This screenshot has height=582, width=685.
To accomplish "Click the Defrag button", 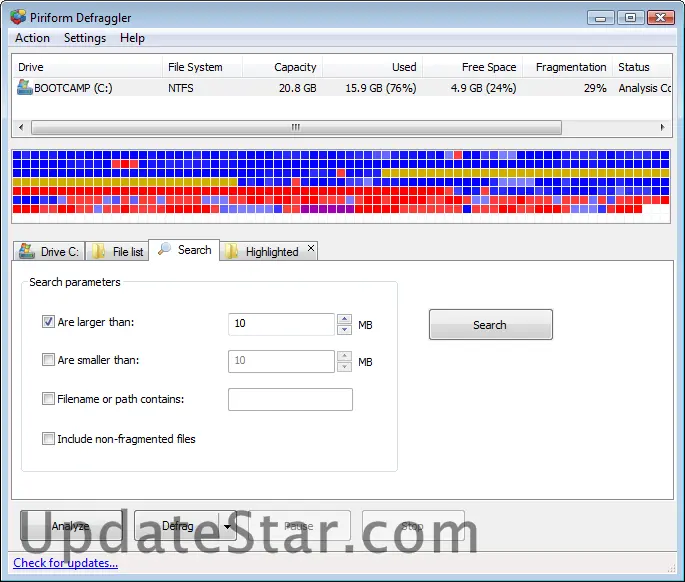I will pyautogui.click(x=177, y=526).
